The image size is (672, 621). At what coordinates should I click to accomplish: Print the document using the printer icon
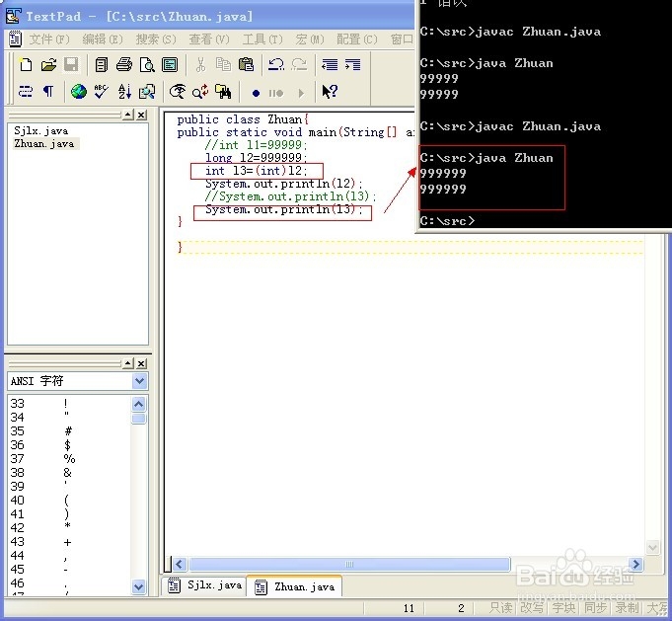pyautogui.click(x=124, y=65)
